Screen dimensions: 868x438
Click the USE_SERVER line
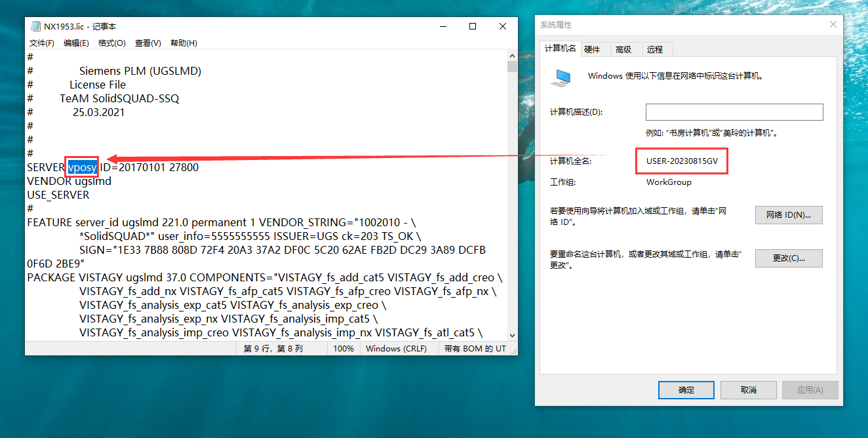point(58,195)
